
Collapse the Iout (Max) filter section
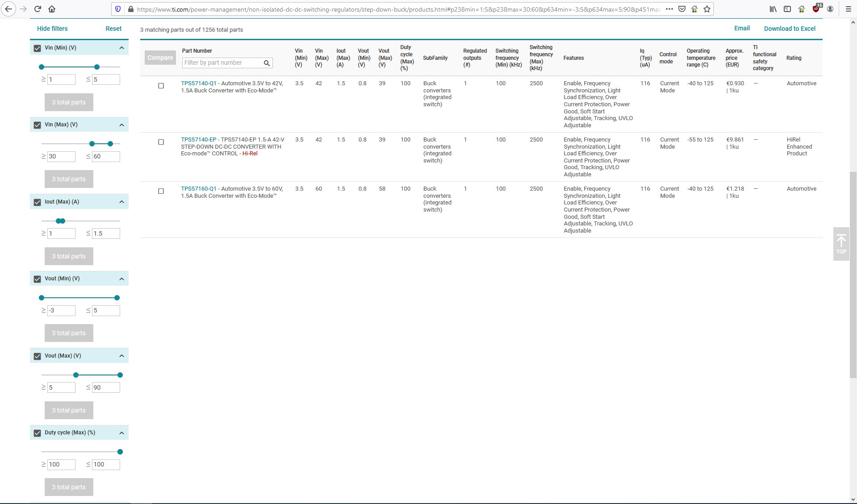tap(121, 202)
